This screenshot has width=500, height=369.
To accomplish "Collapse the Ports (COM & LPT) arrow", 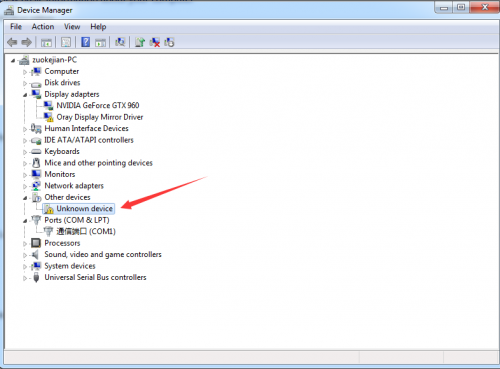I will [x=25, y=221].
